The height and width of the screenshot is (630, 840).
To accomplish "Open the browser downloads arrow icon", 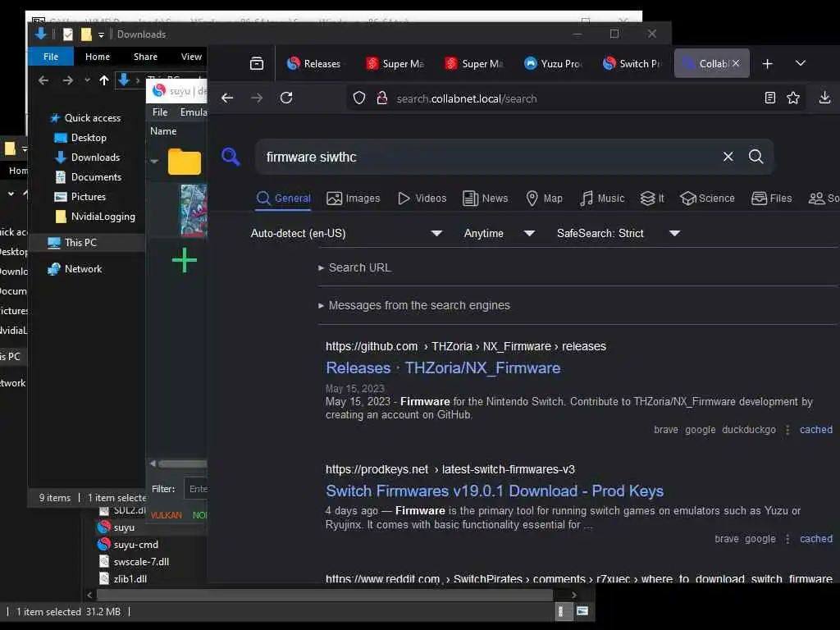I will click(x=824, y=98).
